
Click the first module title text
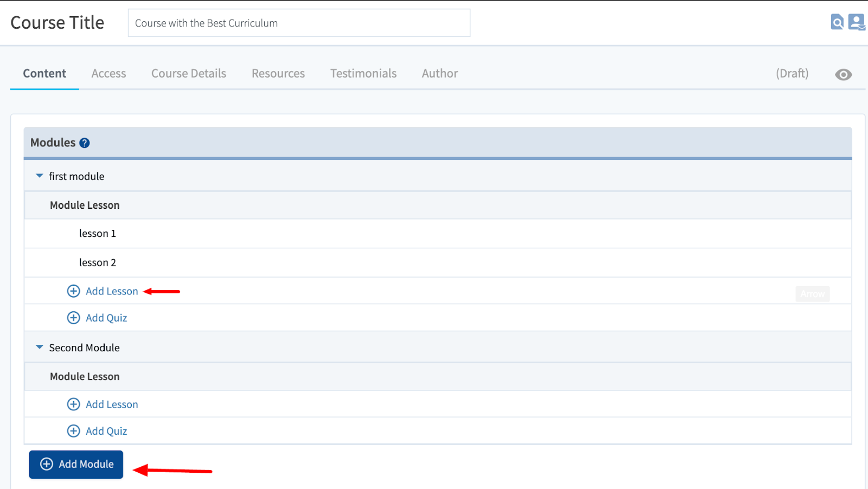click(76, 176)
